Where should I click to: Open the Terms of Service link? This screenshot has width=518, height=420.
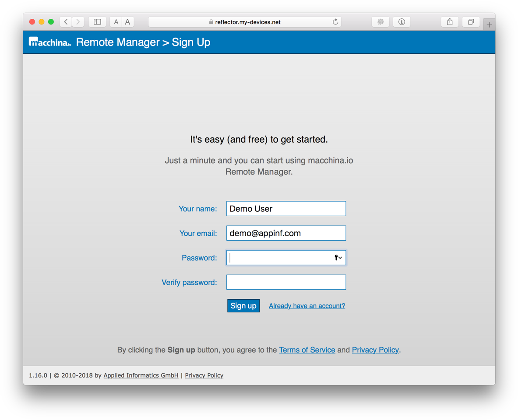coord(307,350)
